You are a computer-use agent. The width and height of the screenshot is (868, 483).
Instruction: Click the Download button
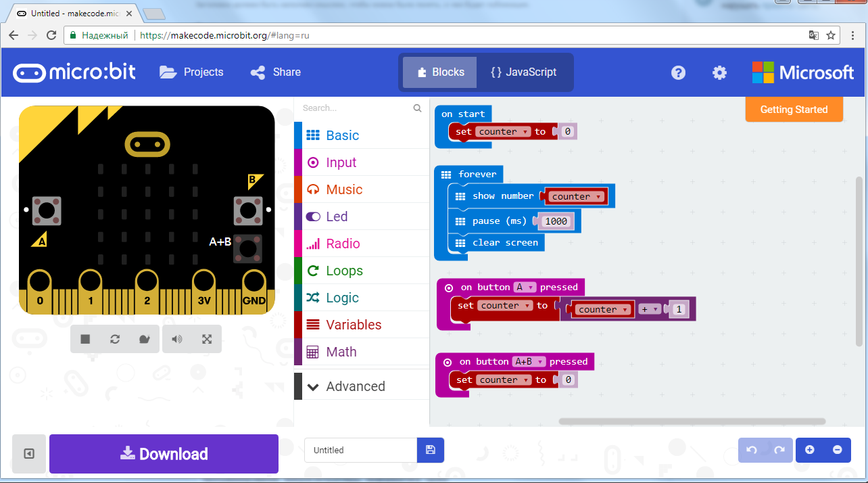click(x=164, y=453)
